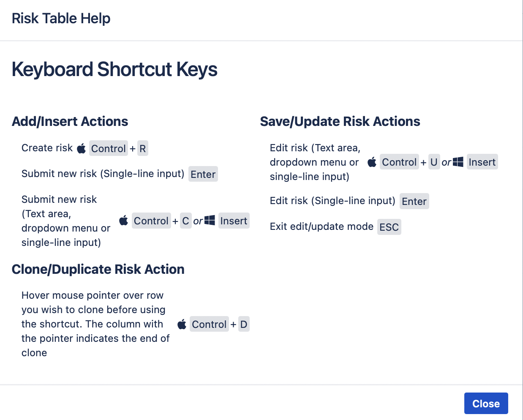Click the Add/Insert Actions heading

pos(70,121)
